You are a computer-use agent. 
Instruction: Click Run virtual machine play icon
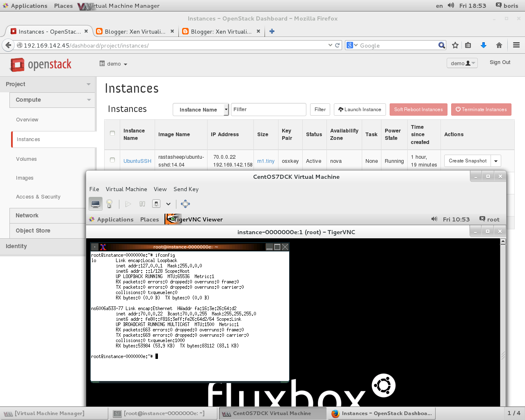coord(128,204)
